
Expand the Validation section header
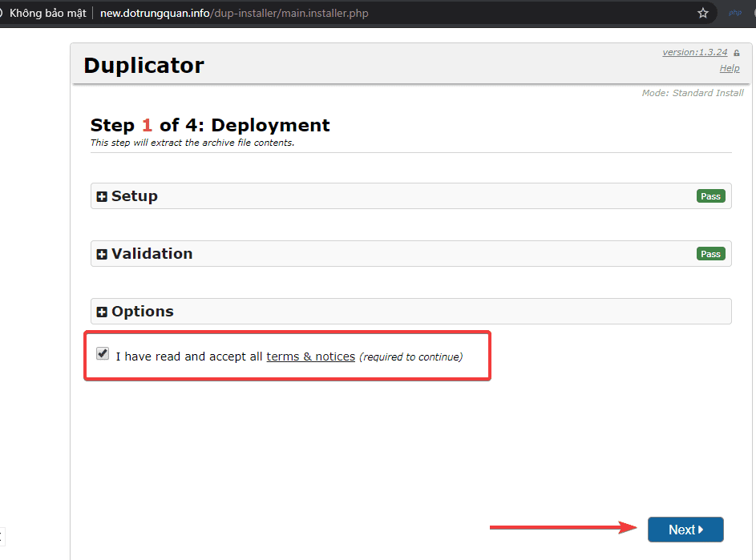pos(152,254)
